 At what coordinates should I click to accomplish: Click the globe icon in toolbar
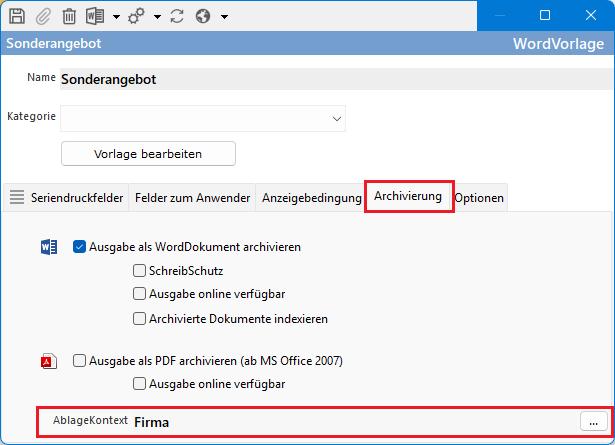point(203,16)
